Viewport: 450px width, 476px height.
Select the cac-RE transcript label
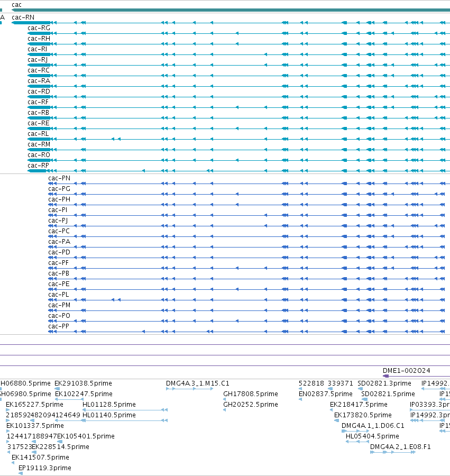point(39,123)
